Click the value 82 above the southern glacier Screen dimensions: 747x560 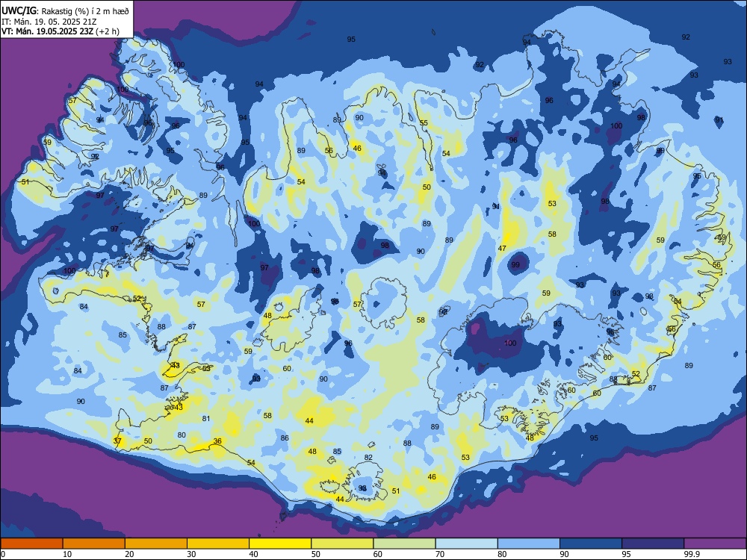(368, 457)
